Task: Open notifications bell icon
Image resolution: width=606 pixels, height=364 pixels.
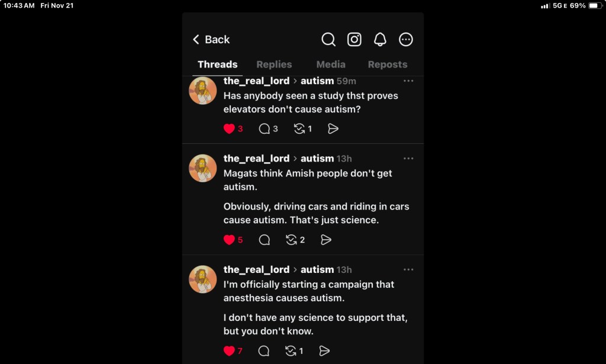Action: [x=380, y=40]
